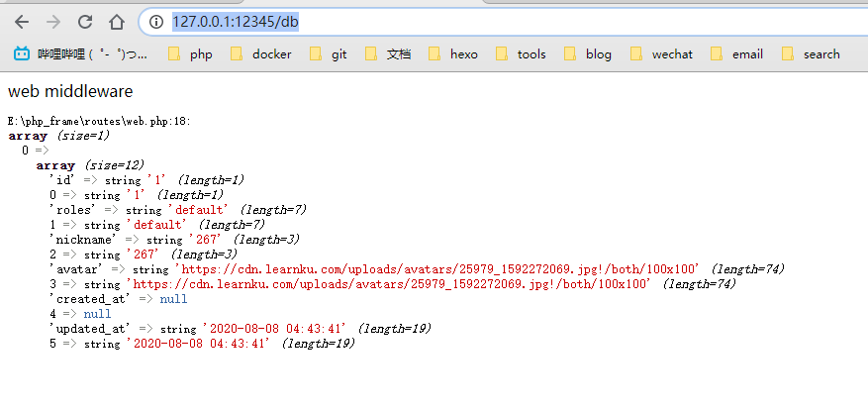The width and height of the screenshot is (868, 409).
Task: Click the index 4 null value
Action: [x=97, y=314]
